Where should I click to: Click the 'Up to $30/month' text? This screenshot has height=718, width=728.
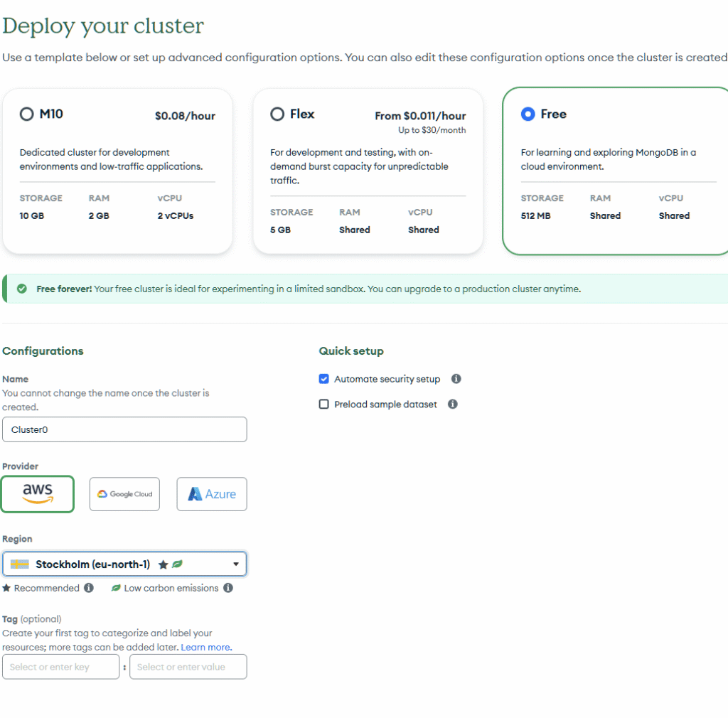432,130
